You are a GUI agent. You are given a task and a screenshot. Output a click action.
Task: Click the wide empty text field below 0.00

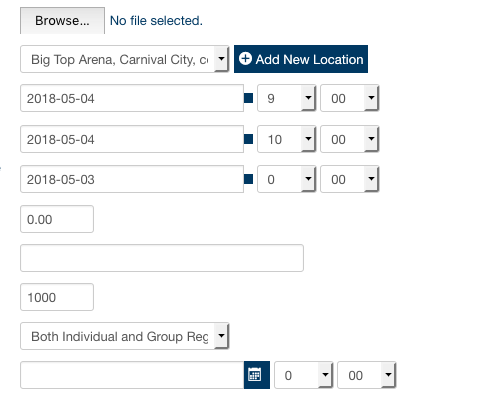162,258
